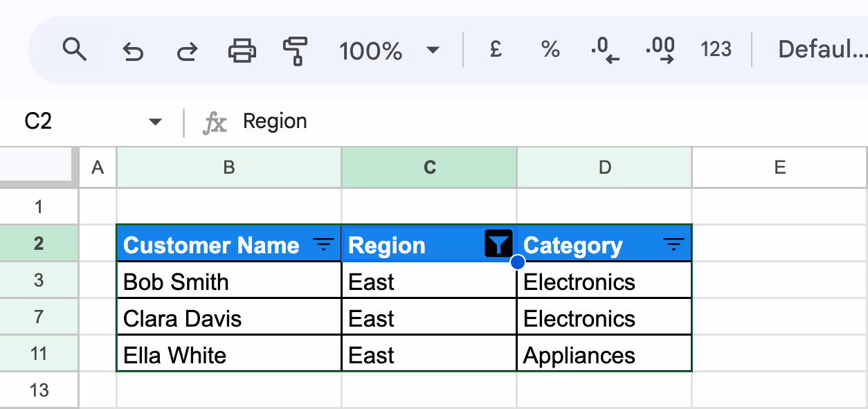Select the cell containing Ella White
The height and width of the screenshot is (409, 868).
[x=228, y=355]
